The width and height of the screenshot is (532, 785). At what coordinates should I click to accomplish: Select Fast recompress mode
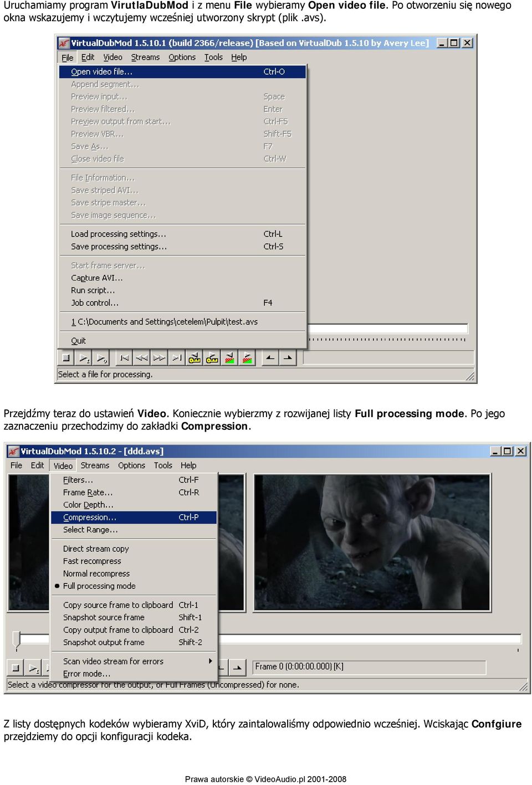click(x=92, y=561)
